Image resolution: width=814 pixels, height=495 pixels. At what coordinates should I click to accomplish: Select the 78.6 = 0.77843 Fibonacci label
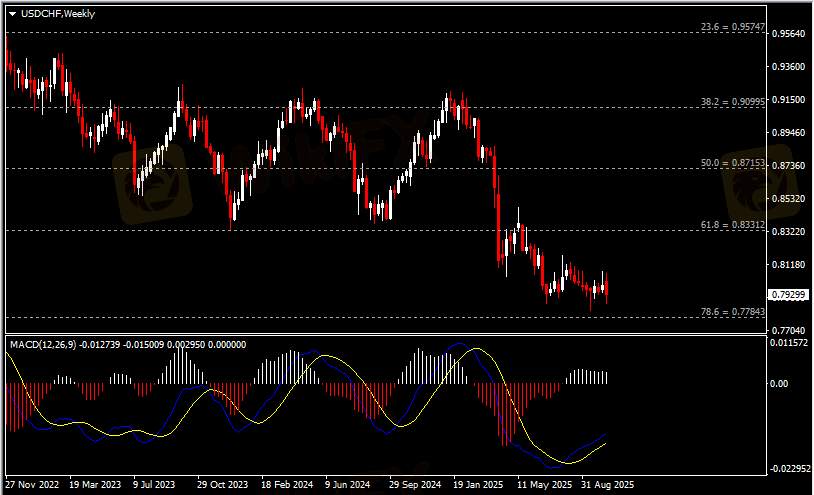pos(732,311)
